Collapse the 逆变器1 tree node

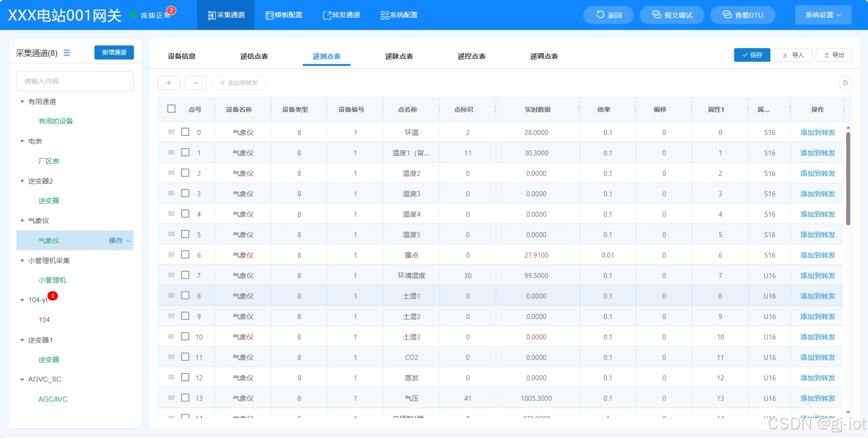[22, 340]
